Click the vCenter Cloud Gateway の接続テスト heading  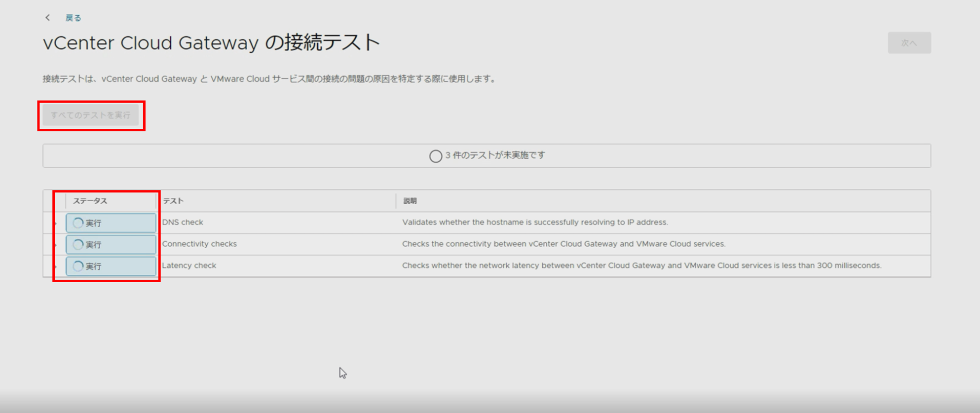(212, 42)
